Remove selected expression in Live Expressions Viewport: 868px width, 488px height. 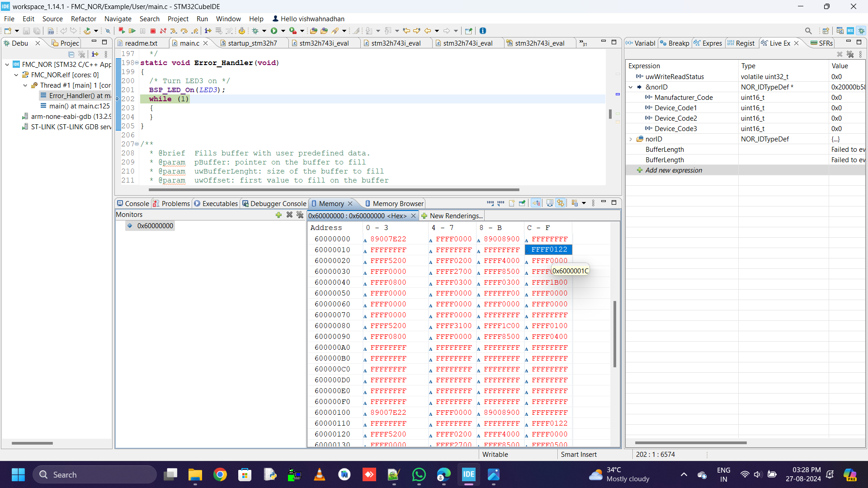pyautogui.click(x=840, y=54)
